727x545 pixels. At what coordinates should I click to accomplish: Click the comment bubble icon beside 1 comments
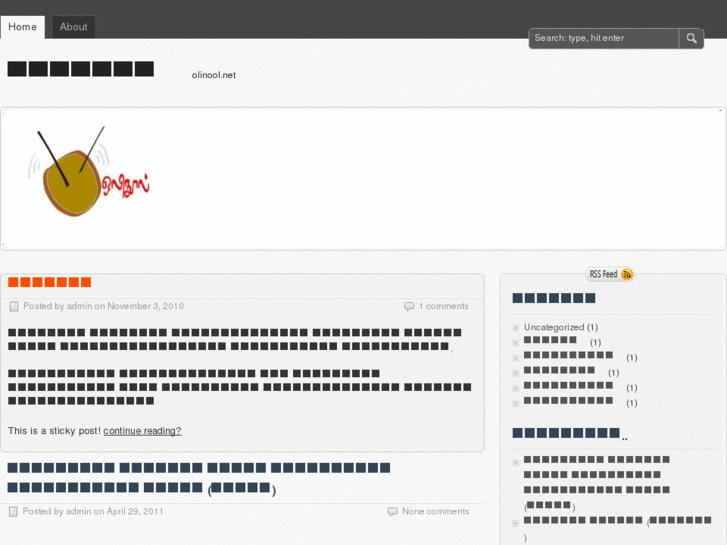click(409, 306)
